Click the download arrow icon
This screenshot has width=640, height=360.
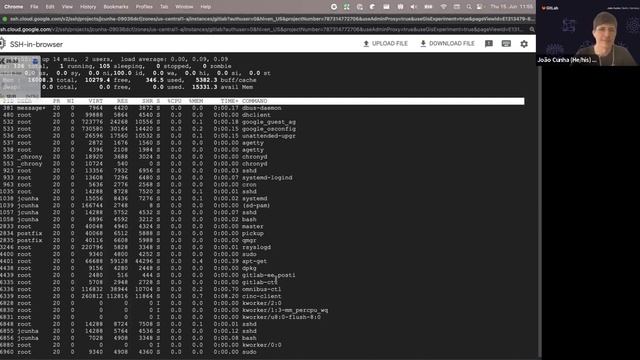[423, 43]
